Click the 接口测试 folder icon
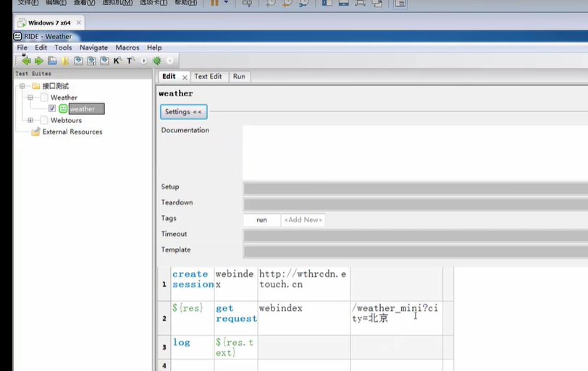Screen dimensions: 588x371 [36, 86]
